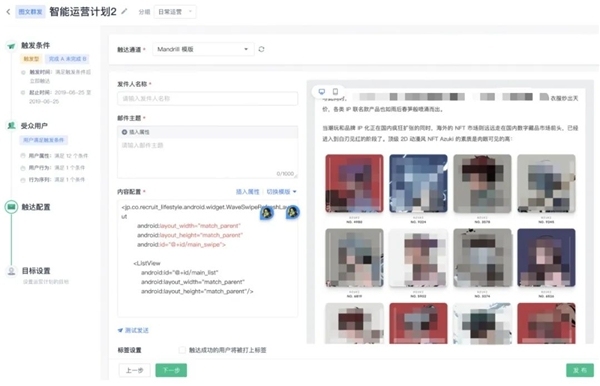Switch preview to desktop view icon
This screenshot has width=600, height=386.
click(322, 91)
